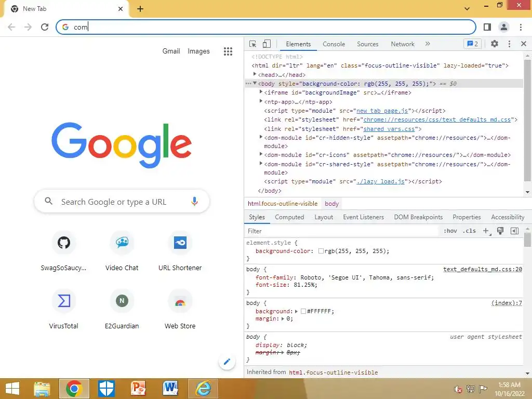The height and width of the screenshot is (399, 532).
Task: Toggle rendering emulation paintbrush icon
Action: click(x=500, y=231)
